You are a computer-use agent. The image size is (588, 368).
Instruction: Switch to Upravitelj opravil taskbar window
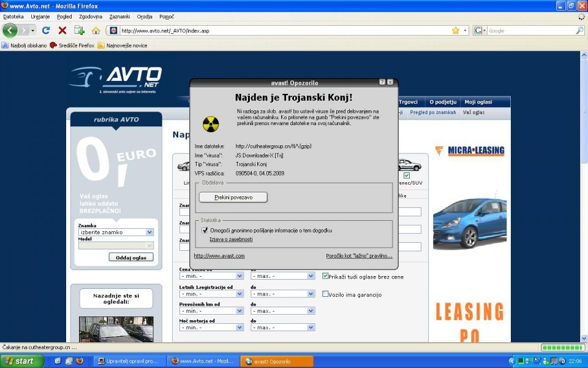tap(129, 361)
